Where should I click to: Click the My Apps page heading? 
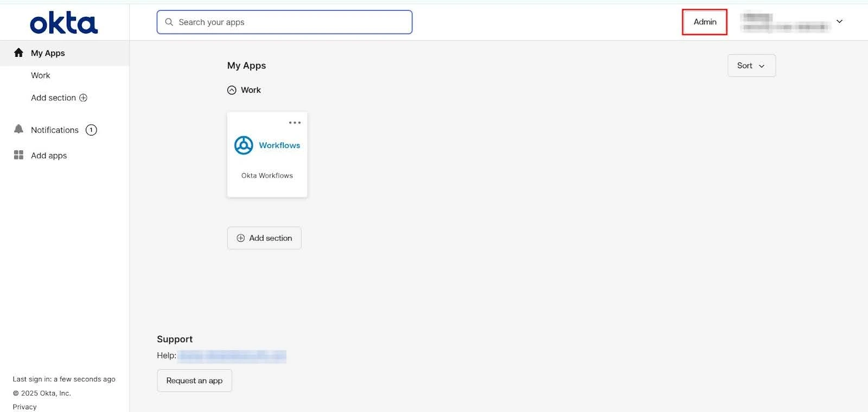(x=246, y=66)
